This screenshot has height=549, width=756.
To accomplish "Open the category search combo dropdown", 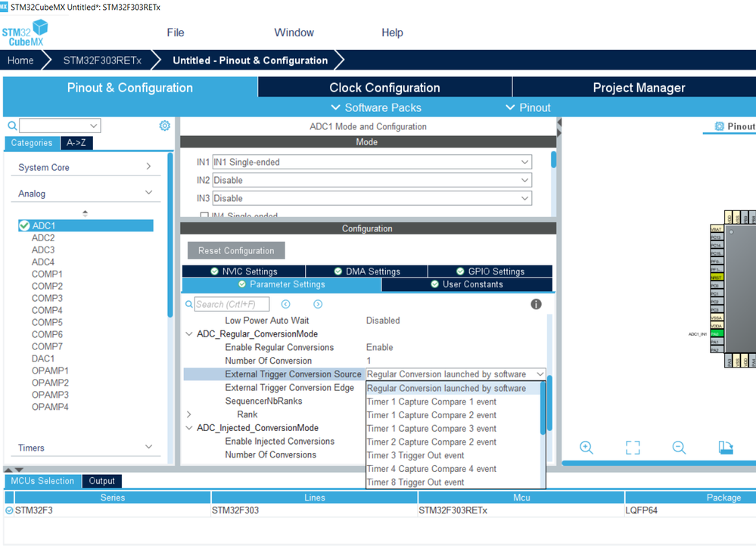I will click(x=94, y=126).
